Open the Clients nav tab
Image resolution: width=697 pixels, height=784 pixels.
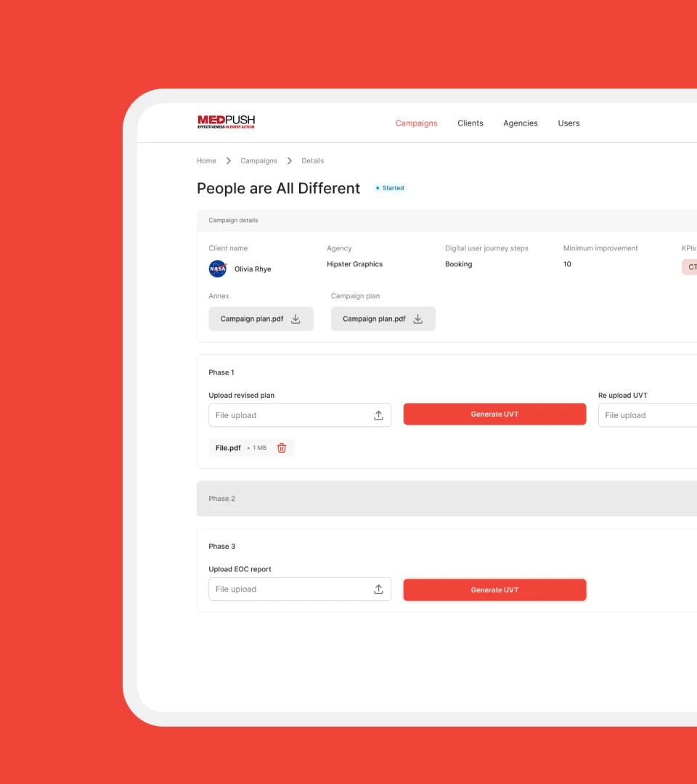coord(470,123)
